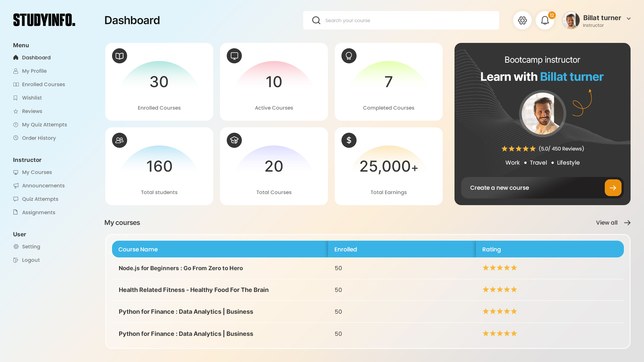Go to Wishlist in sidebar
The width and height of the screenshot is (644, 362).
[32, 98]
